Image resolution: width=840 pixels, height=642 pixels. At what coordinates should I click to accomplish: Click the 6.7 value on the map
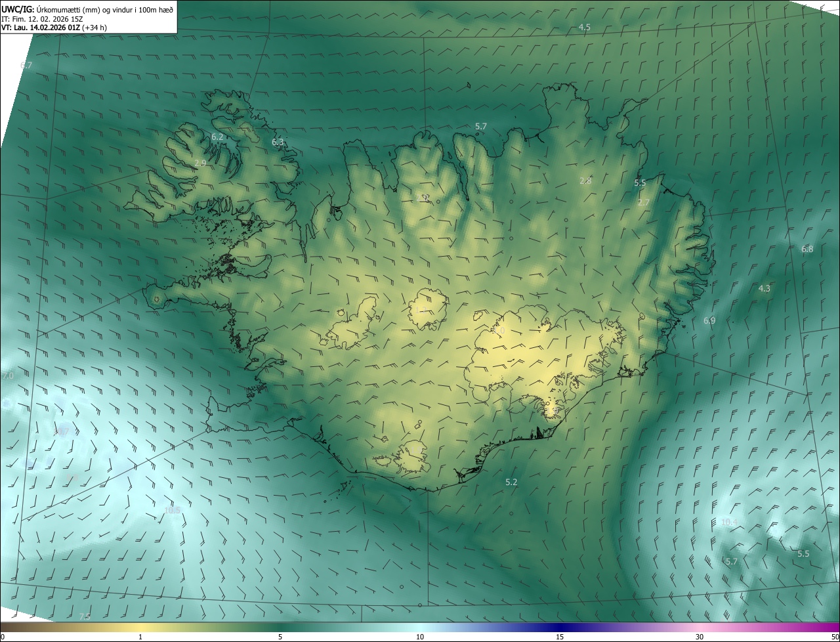click(x=26, y=66)
